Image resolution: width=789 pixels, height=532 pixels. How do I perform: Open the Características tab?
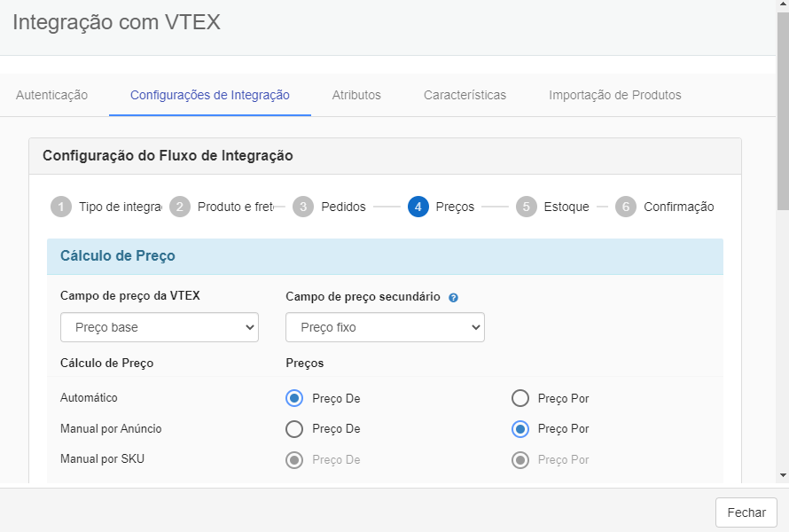(x=465, y=95)
